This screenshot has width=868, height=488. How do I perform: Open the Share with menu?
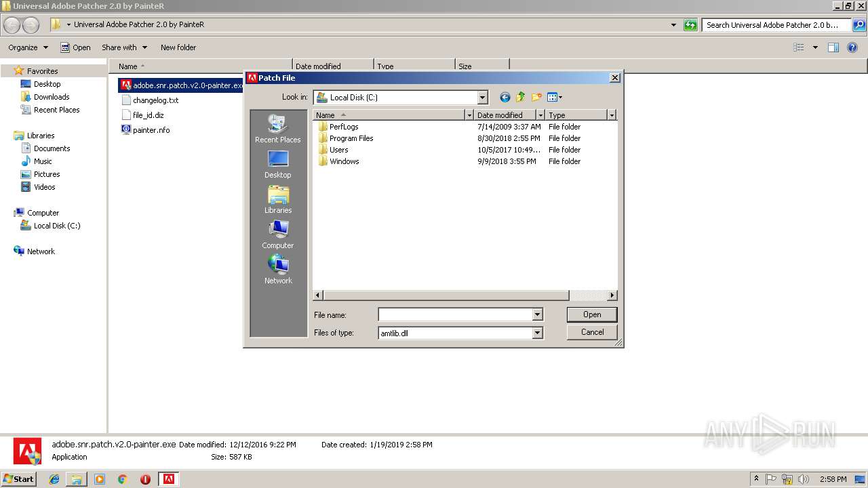124,47
